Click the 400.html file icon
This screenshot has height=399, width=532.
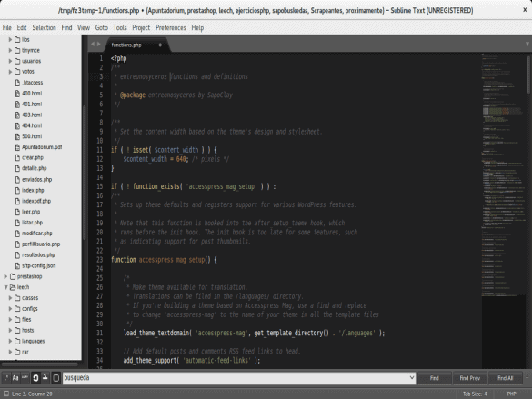(17, 94)
